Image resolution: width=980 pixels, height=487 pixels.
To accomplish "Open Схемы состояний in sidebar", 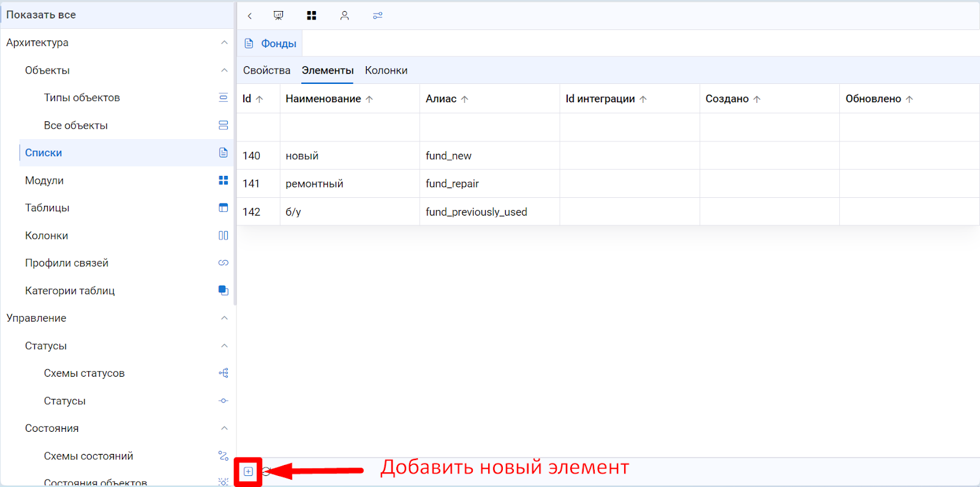I will 88,456.
